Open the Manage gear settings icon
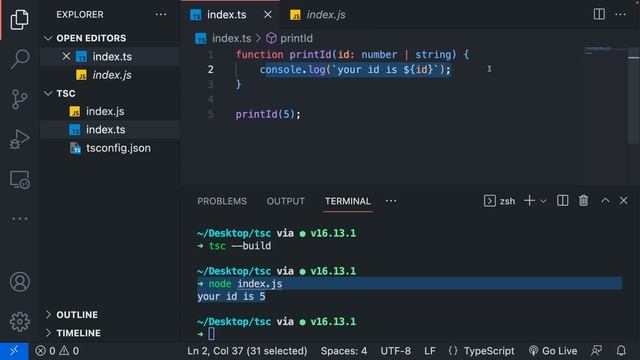Image resolution: width=640 pixels, height=360 pixels. click(x=19, y=322)
